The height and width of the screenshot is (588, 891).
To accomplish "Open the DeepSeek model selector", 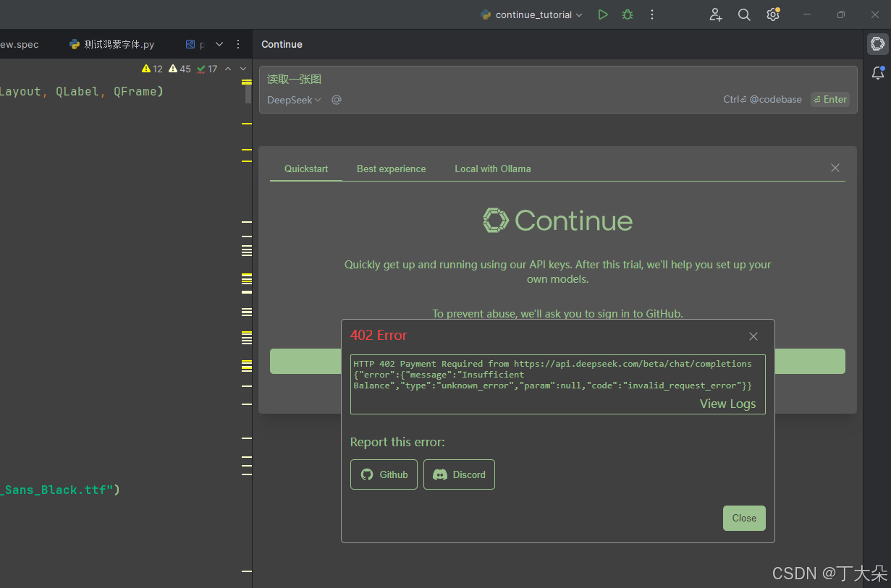I will coord(294,100).
